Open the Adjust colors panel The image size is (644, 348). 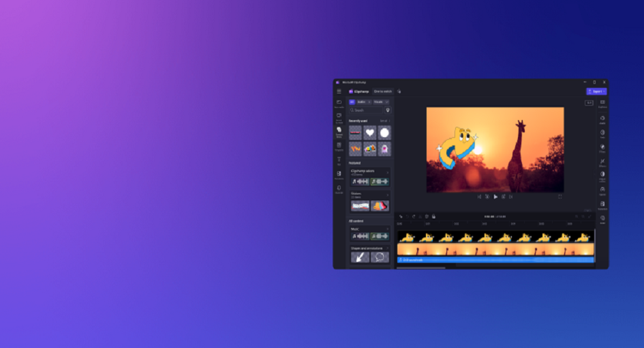click(602, 177)
